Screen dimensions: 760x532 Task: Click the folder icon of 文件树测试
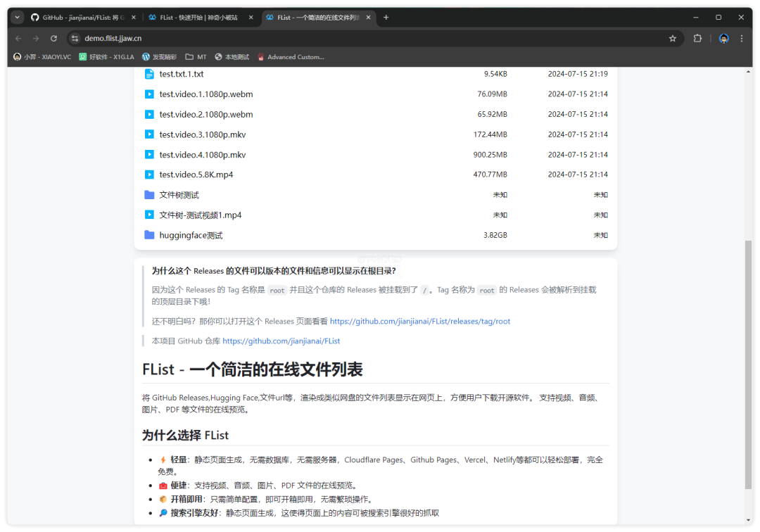tap(149, 194)
